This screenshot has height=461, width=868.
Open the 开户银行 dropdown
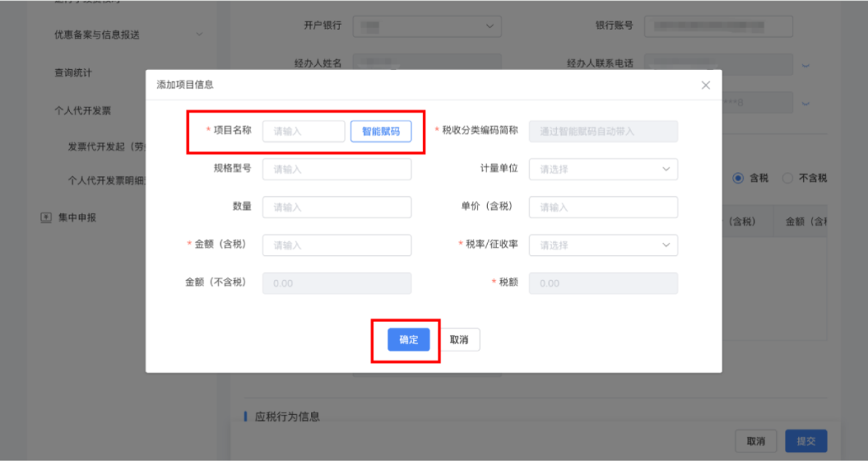(428, 26)
